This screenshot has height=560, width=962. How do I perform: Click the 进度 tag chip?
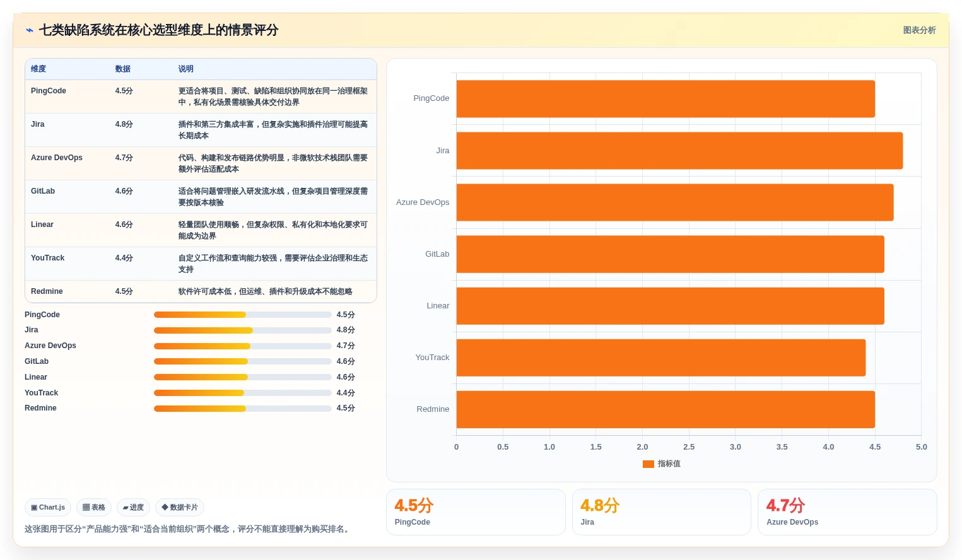point(133,507)
